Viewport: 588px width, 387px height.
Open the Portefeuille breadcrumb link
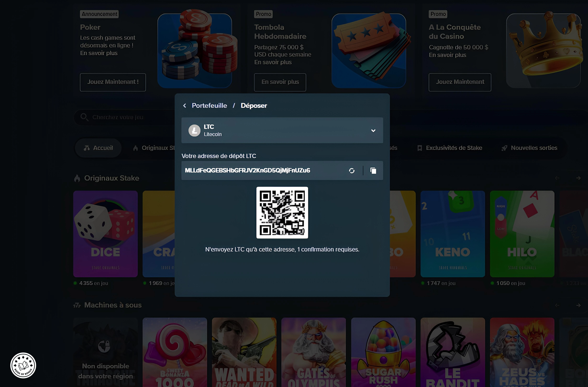[x=209, y=106]
